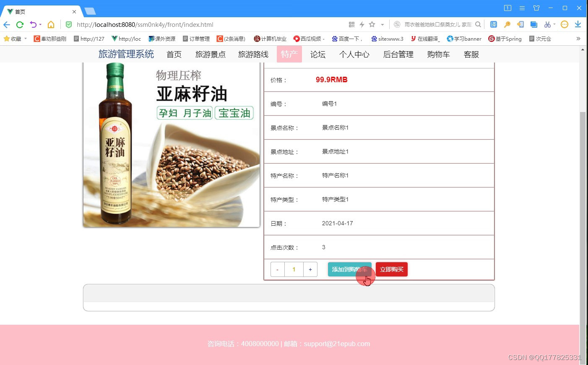Open the 订单管理 bookmark

coord(196,39)
